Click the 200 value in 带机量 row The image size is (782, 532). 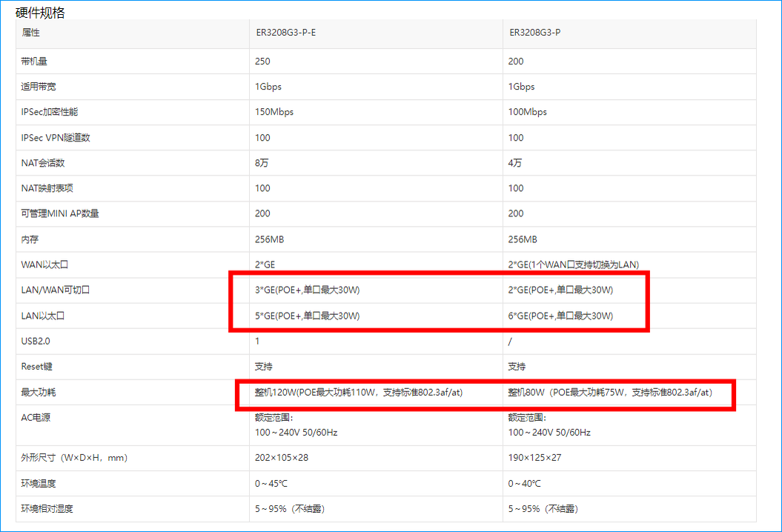tap(516, 61)
